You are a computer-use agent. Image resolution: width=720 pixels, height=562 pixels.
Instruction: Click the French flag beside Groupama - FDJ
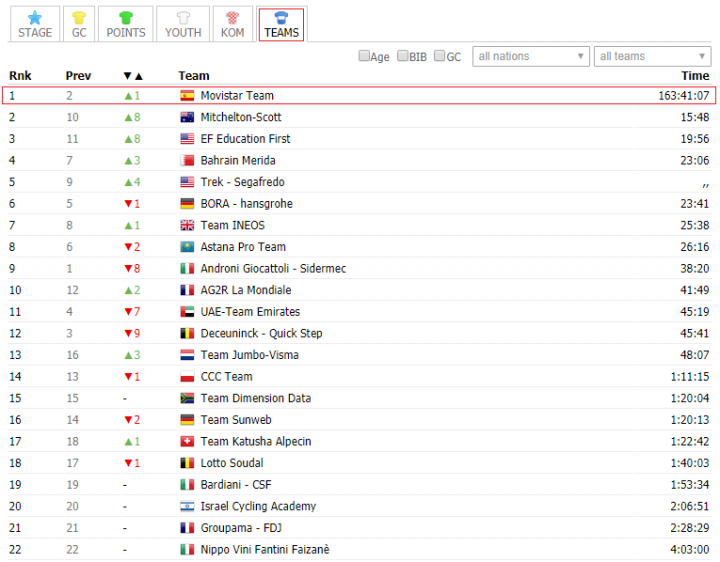coord(187,528)
